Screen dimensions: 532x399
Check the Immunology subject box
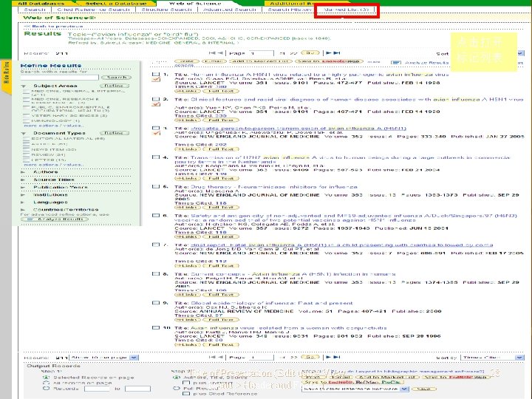click(26, 121)
